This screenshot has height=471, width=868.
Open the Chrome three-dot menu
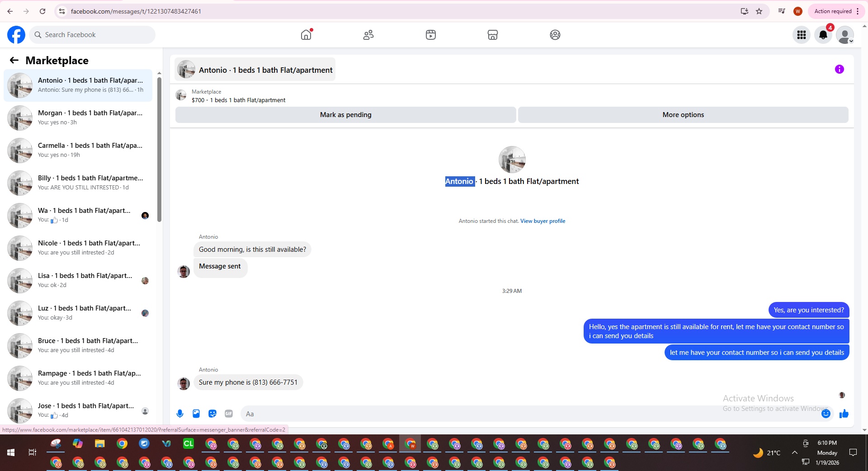[x=858, y=11]
